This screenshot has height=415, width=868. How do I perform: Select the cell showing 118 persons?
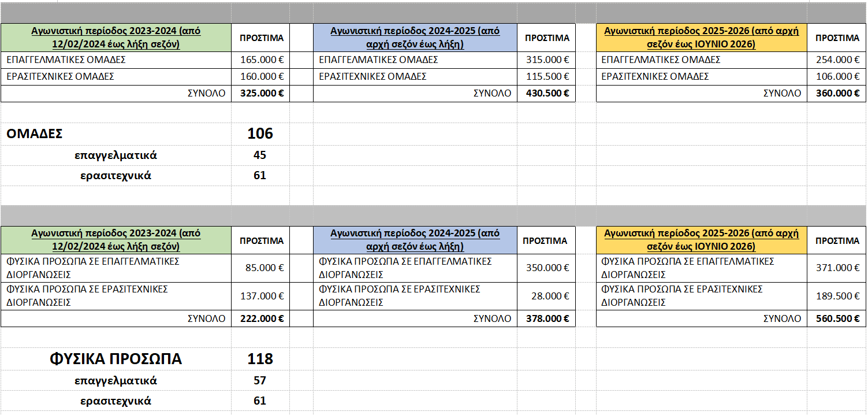(x=260, y=359)
